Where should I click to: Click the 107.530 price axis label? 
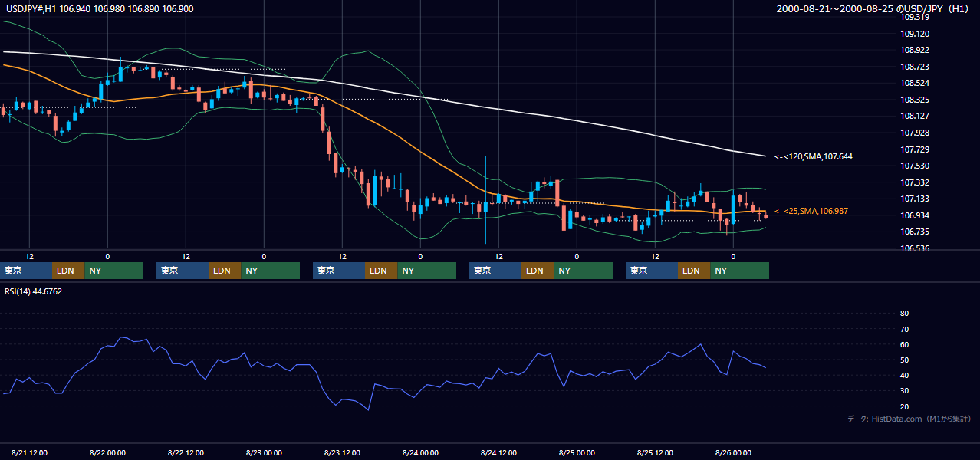915,166
